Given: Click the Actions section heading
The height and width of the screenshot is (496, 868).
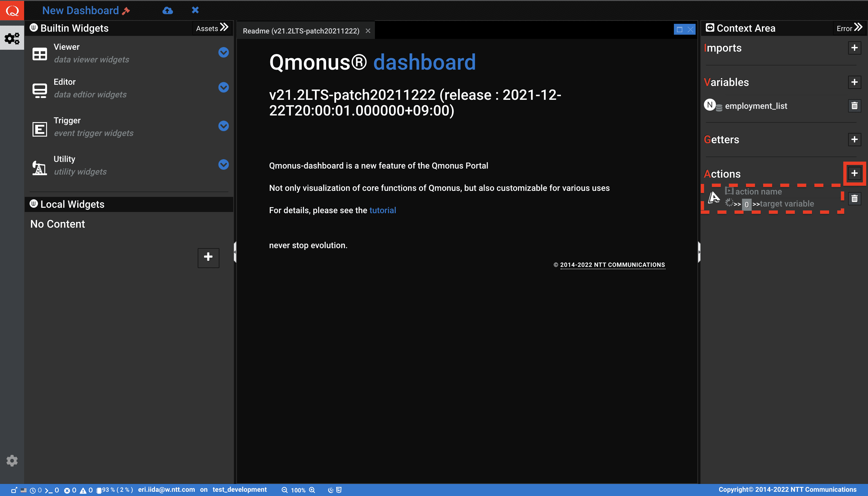Looking at the screenshot, I should tap(722, 174).
